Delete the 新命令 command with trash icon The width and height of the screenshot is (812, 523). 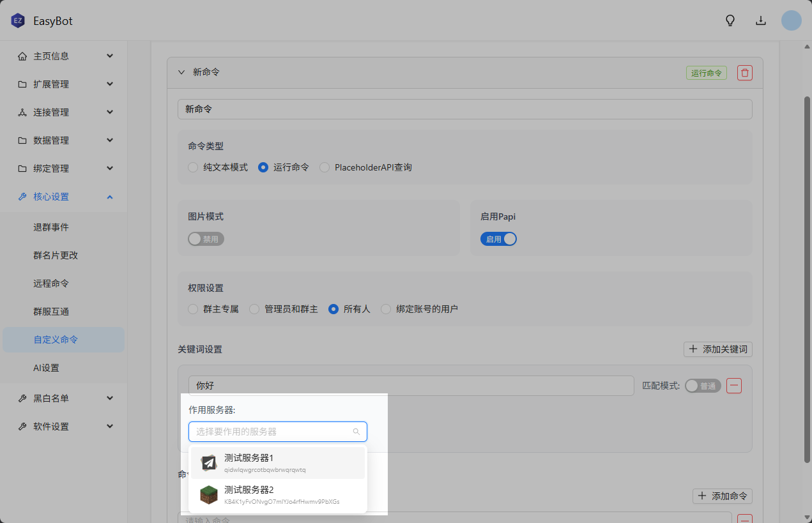coord(744,73)
